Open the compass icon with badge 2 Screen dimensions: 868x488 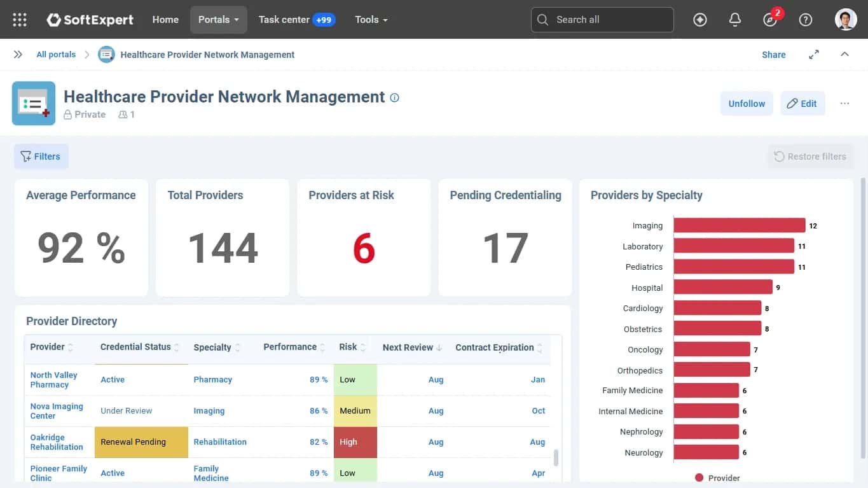point(770,20)
